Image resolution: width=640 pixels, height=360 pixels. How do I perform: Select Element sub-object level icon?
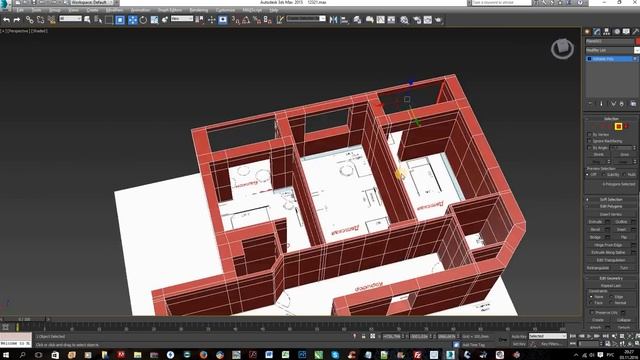627,126
